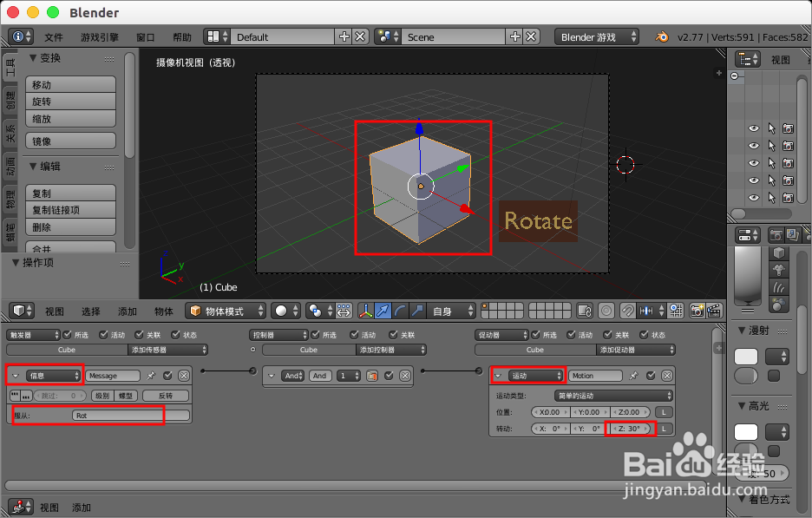Select the scale manipulator icon
The height and width of the screenshot is (518, 812).
coord(417,311)
